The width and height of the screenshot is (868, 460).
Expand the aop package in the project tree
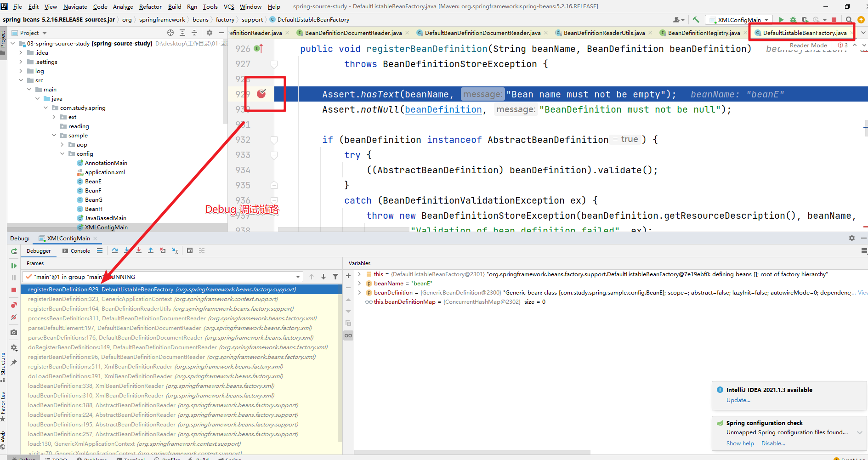pyautogui.click(x=62, y=144)
